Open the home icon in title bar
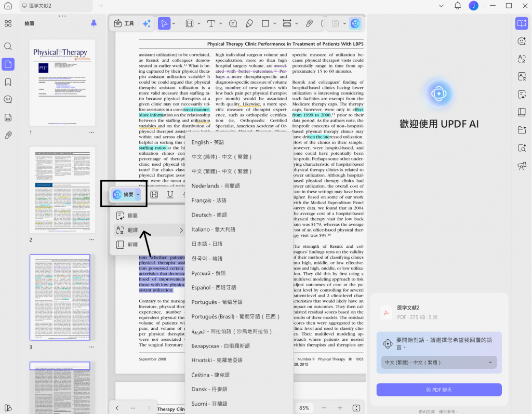 pyautogui.click(x=8, y=6)
